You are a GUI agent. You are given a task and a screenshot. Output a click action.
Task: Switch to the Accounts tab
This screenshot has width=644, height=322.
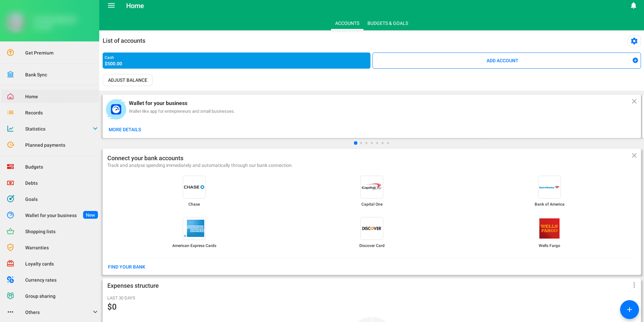tap(347, 23)
